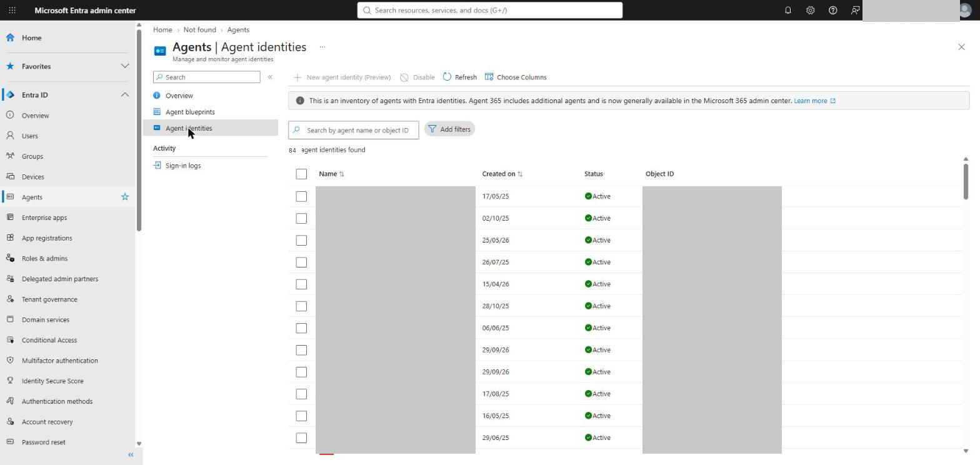Screen dimensions: 980x465
Task: Refresh the agent identities list
Action: [459, 77]
